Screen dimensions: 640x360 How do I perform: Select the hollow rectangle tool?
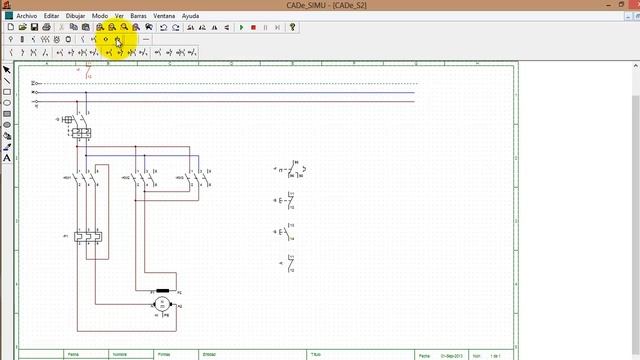pyautogui.click(x=7, y=92)
